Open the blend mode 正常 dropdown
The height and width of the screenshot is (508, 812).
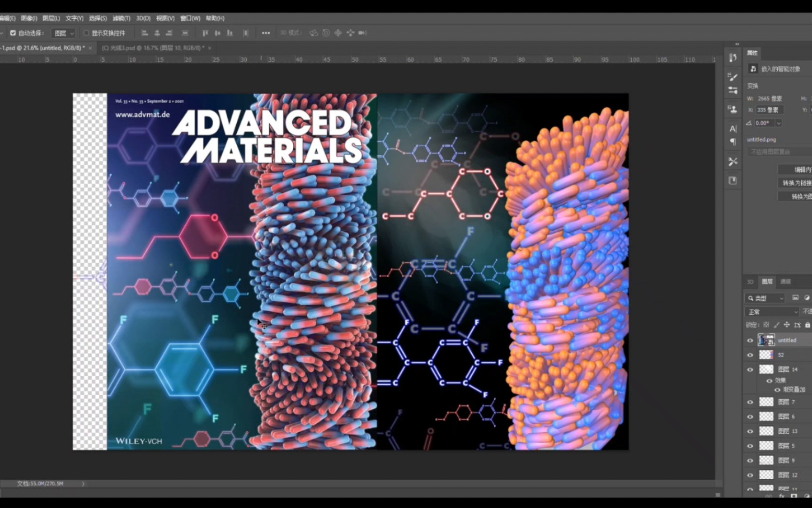tap(772, 312)
